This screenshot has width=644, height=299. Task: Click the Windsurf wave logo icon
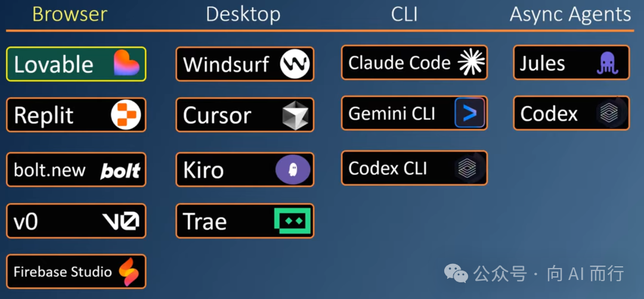click(x=295, y=64)
